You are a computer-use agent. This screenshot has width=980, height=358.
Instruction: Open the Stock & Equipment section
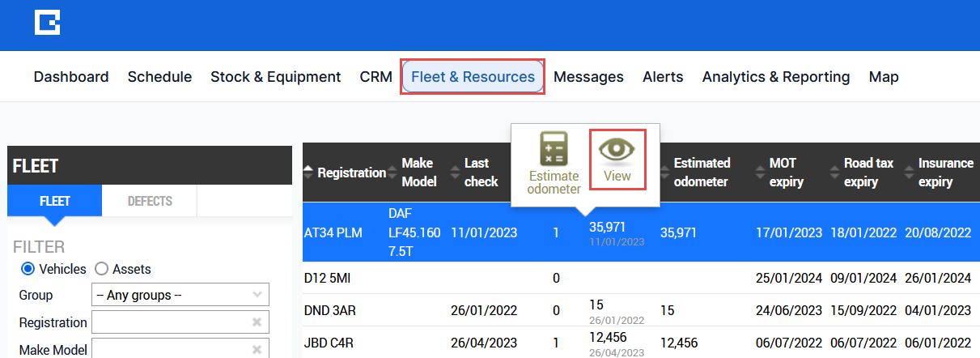[275, 77]
